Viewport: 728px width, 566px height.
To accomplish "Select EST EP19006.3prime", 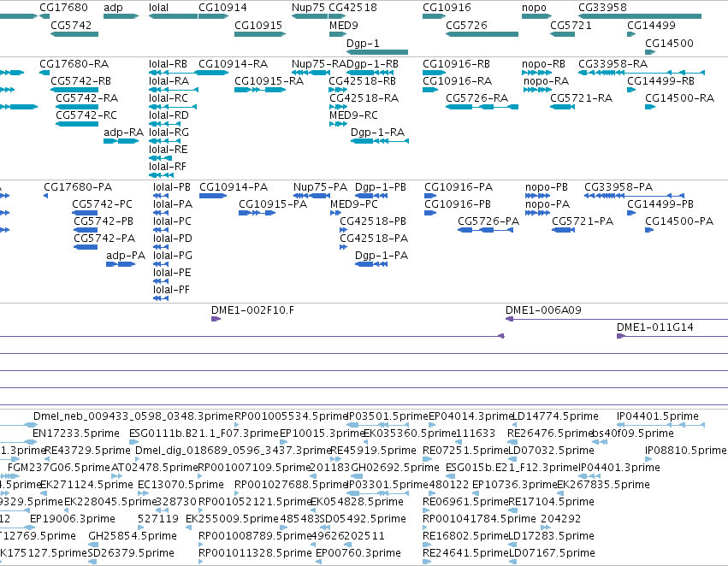I will (x=73, y=519).
